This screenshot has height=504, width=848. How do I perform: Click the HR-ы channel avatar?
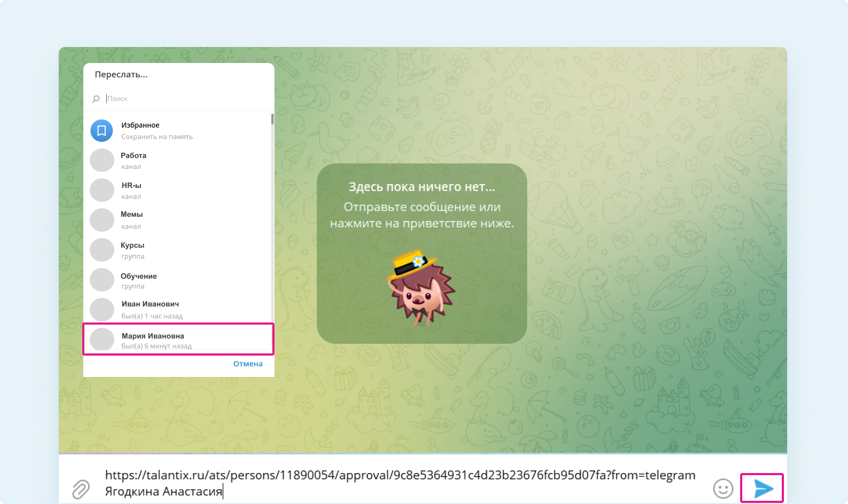(x=102, y=190)
